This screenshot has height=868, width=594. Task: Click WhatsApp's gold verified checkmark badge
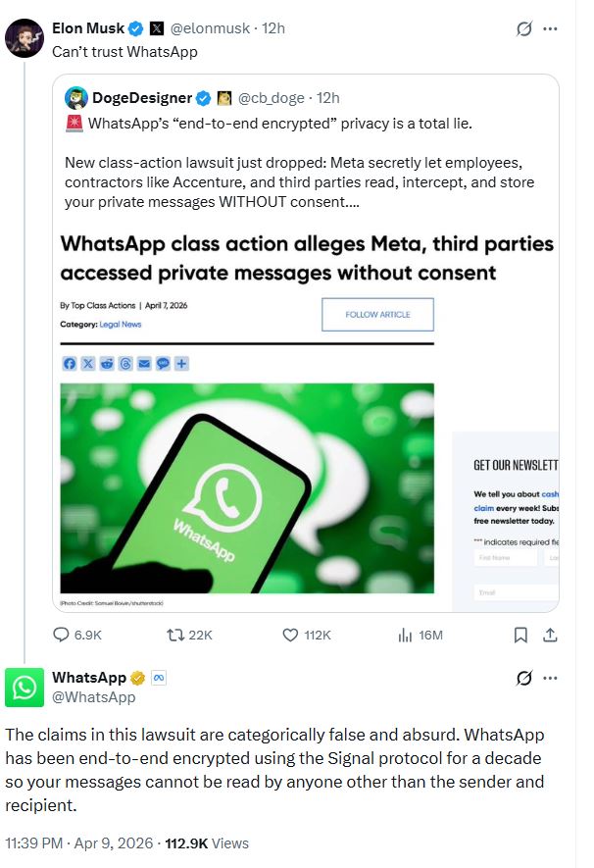tap(138, 678)
